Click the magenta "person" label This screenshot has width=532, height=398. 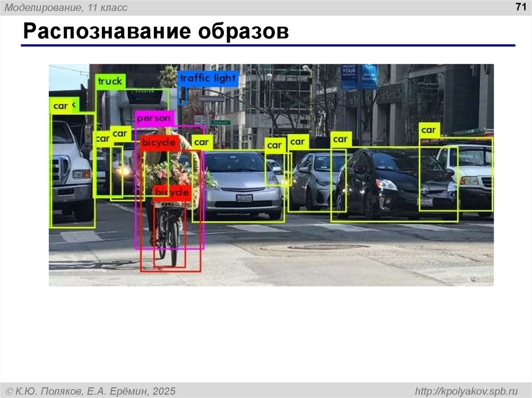[154, 118]
